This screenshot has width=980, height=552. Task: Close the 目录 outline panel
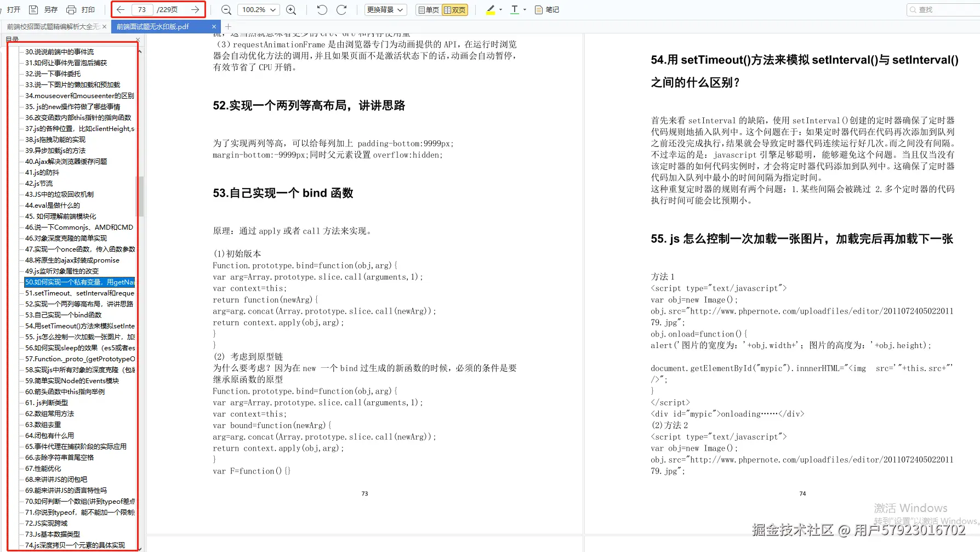tap(138, 39)
